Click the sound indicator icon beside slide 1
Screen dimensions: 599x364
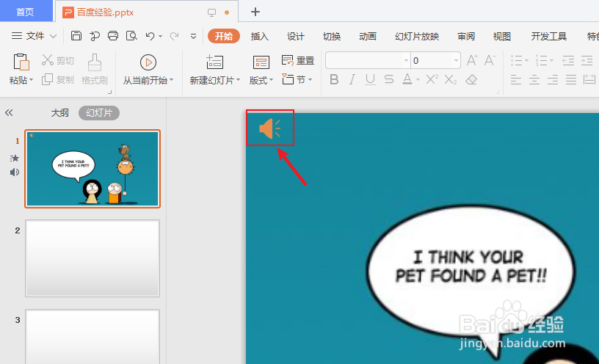[x=15, y=172]
